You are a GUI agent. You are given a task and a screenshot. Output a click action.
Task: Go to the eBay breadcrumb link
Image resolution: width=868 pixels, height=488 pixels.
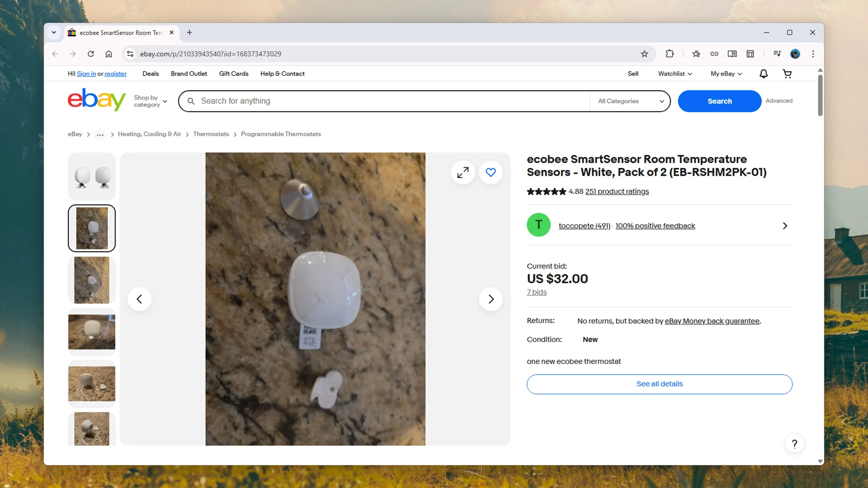click(x=75, y=134)
